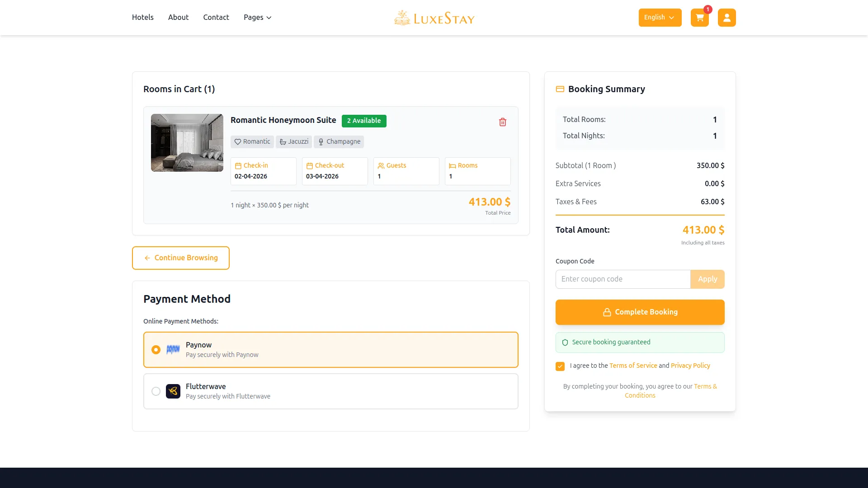Click the Paynow logo icon

[173, 350]
